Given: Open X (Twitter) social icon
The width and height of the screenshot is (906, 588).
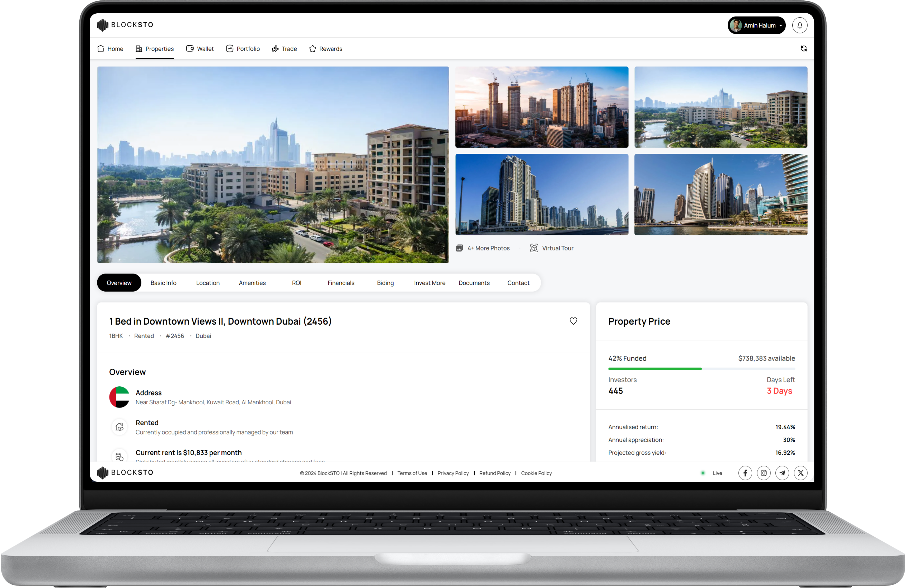Looking at the screenshot, I should (x=801, y=473).
